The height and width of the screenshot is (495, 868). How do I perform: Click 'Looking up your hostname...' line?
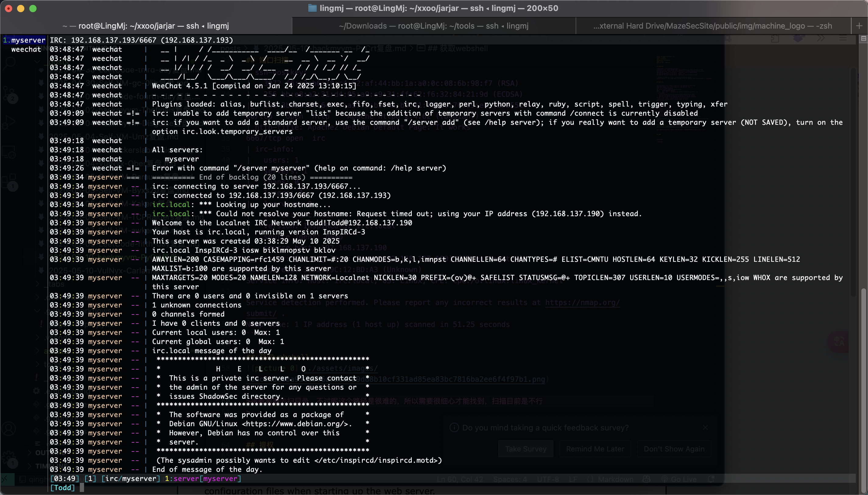(x=241, y=205)
